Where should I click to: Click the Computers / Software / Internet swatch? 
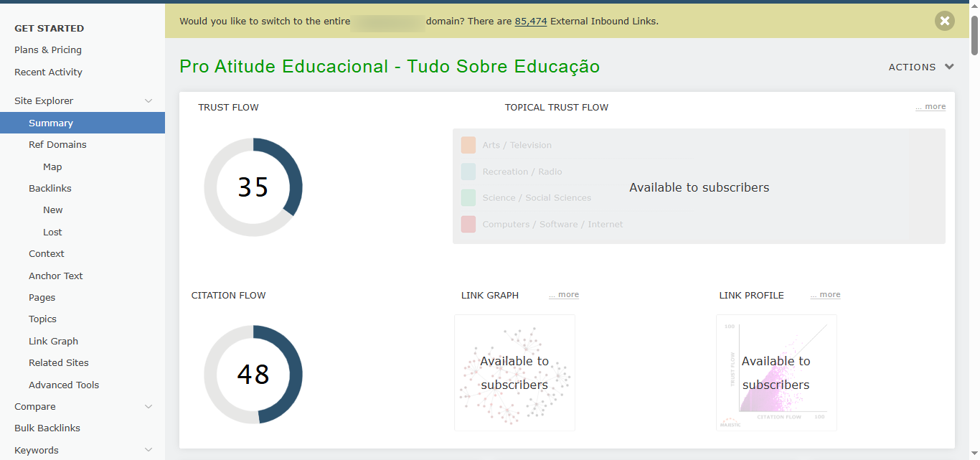pyautogui.click(x=468, y=225)
